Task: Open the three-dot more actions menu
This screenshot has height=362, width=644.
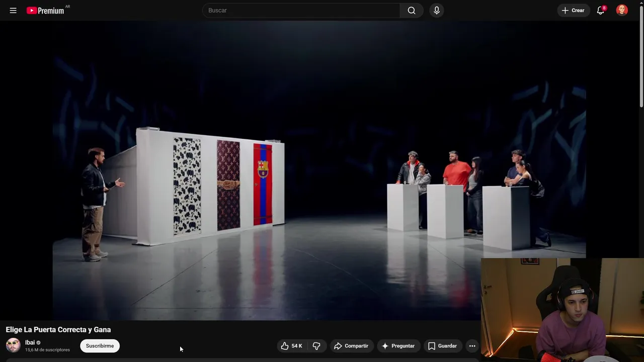Action: 472,346
